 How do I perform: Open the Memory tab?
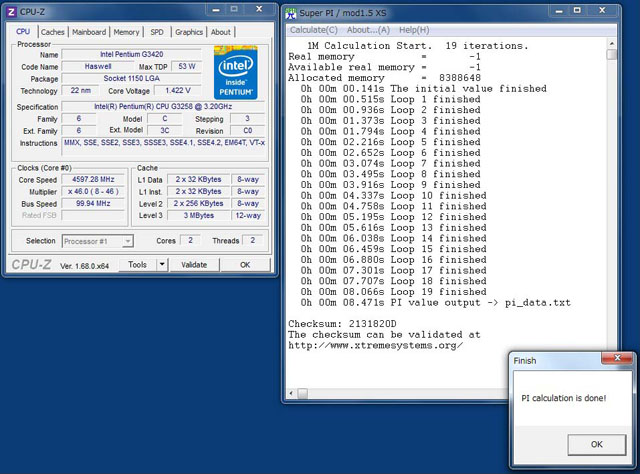126,32
